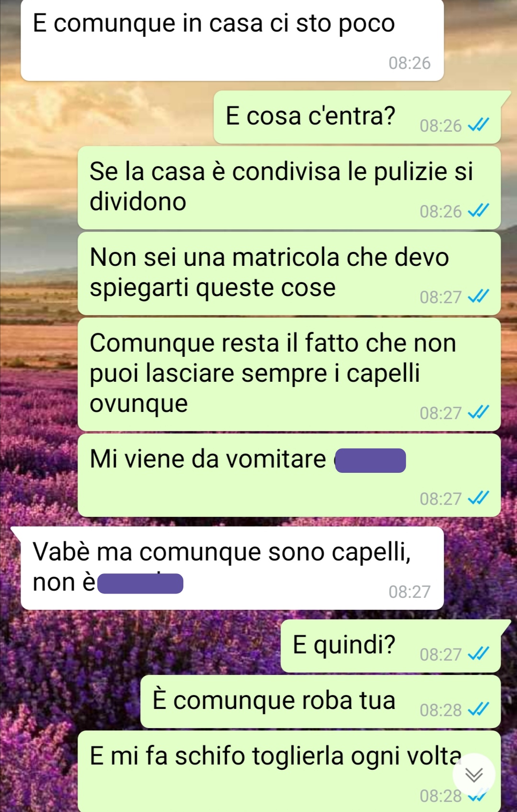
Task: Tap read ticks on 'Comunque resta il fatto' message
Action: pos(478,412)
